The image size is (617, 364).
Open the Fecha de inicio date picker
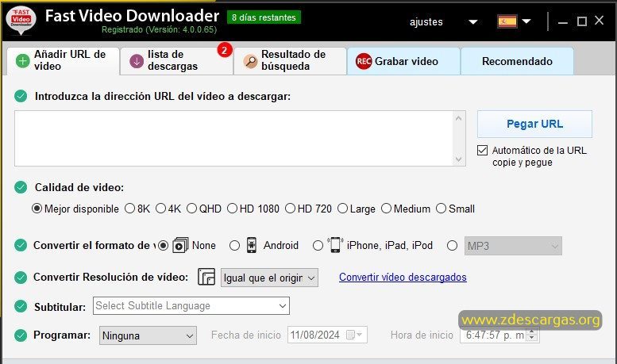pos(327,335)
